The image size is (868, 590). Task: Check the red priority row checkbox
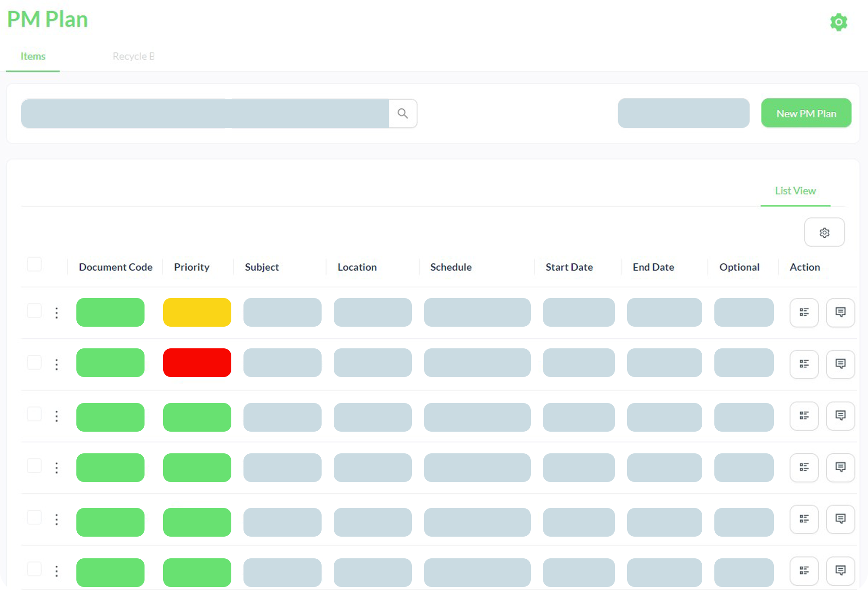[34, 362]
